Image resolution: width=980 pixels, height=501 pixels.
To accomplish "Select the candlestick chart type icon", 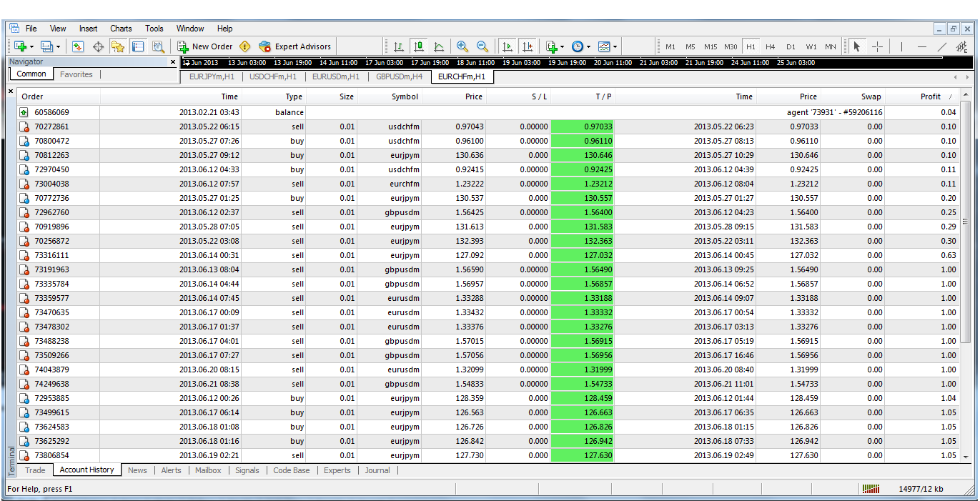I will (x=419, y=46).
